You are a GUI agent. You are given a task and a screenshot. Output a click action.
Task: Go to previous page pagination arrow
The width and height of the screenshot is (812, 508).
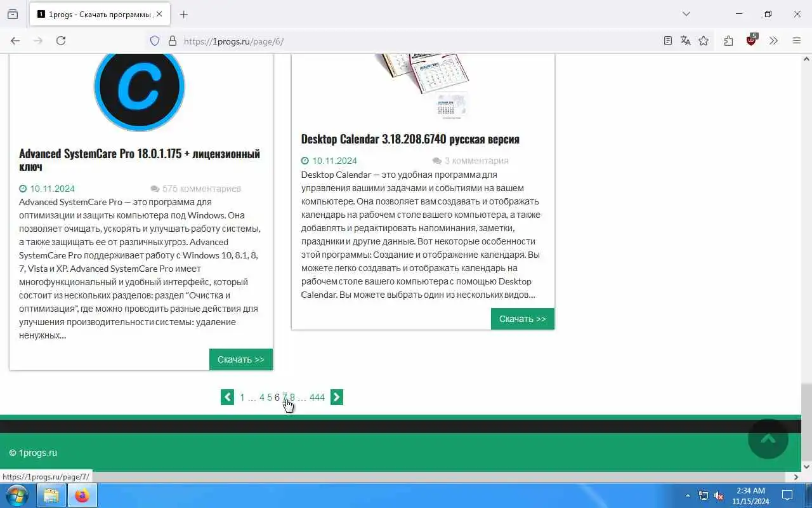[x=227, y=398]
